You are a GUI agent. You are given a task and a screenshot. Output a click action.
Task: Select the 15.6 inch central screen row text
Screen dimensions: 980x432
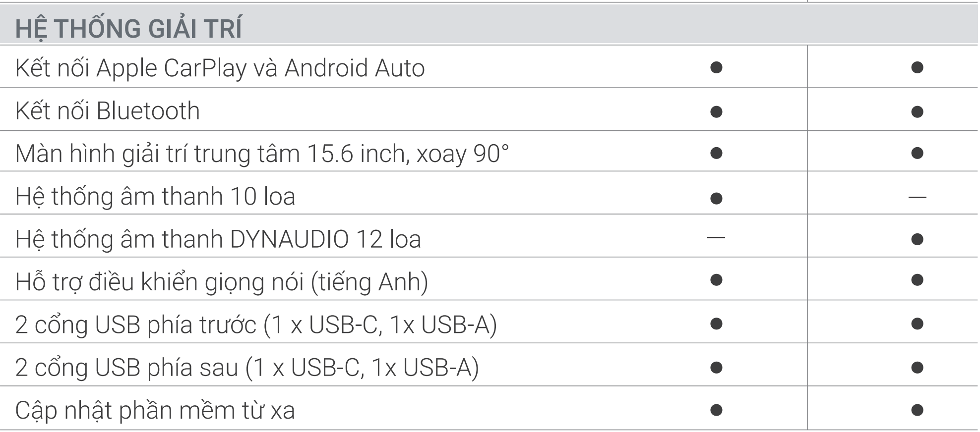[262, 154]
